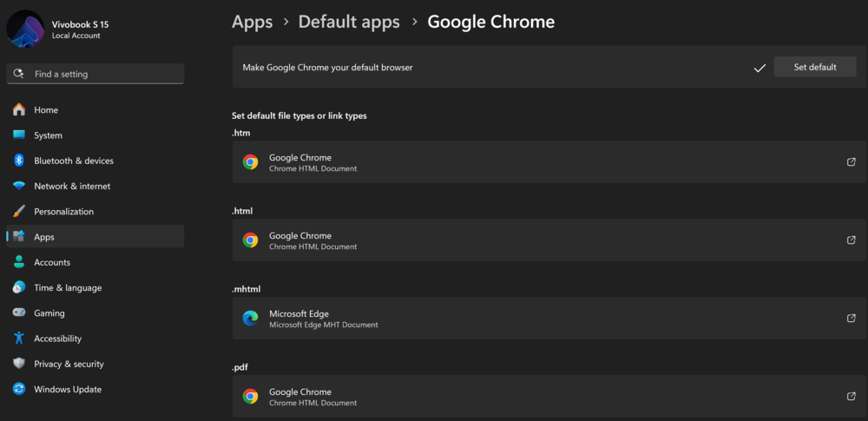Open Bluetooth & devices settings
The image size is (868, 421).
pyautogui.click(x=95, y=161)
